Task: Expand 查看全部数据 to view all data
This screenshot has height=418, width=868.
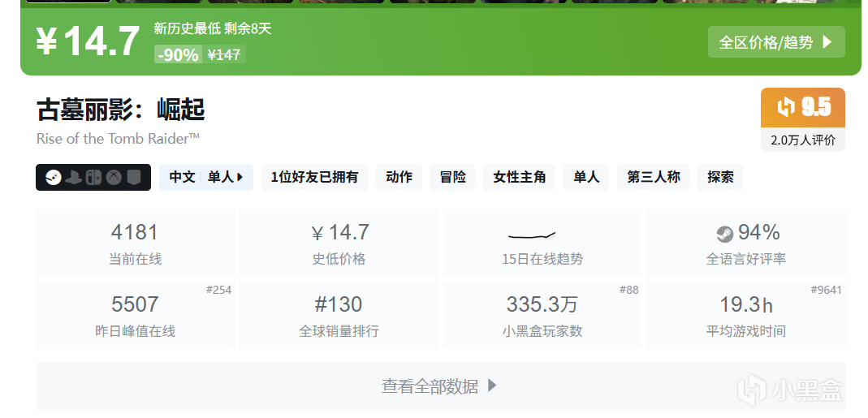Action: 440,386
